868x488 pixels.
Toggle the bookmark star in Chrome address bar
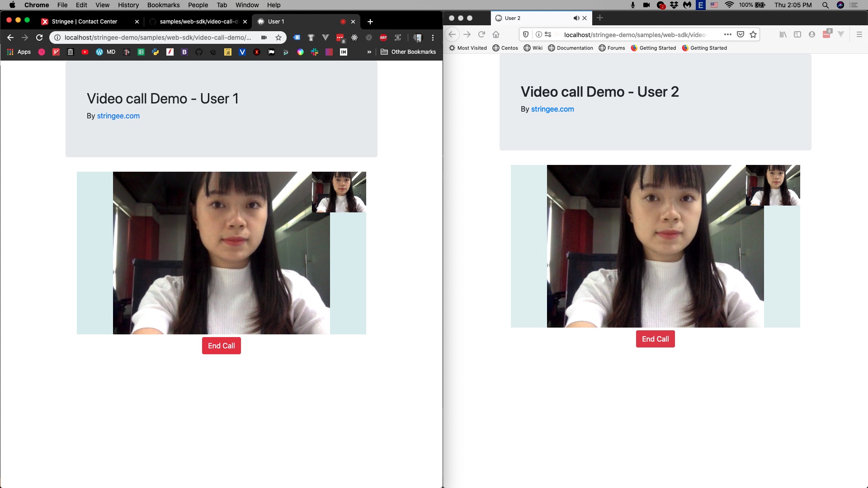click(x=279, y=38)
